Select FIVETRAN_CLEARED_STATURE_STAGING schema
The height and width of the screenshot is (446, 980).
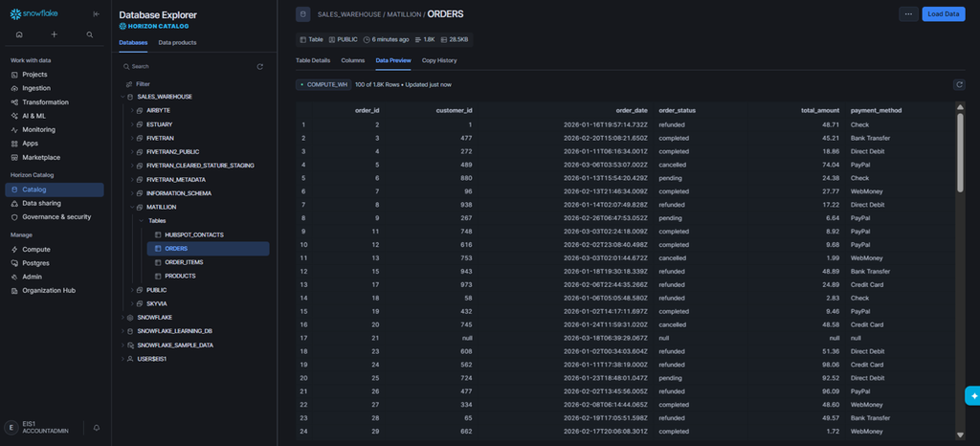coord(200,166)
